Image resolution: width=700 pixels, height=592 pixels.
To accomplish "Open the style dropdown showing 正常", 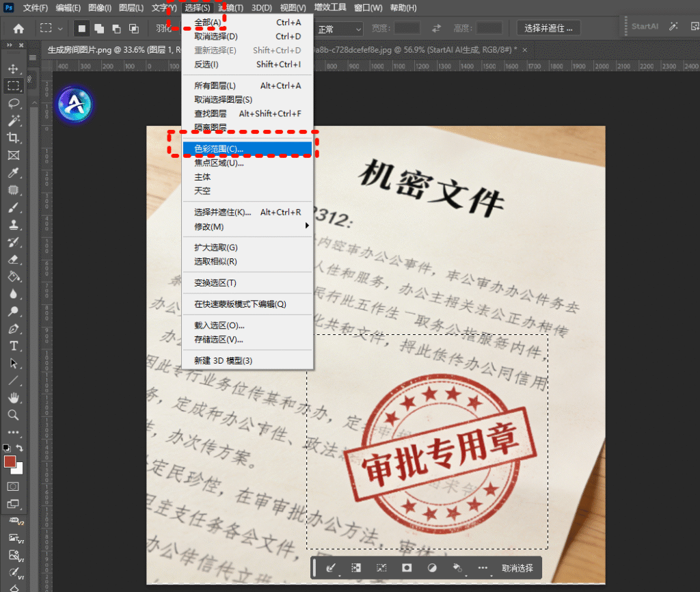I will pos(339,29).
